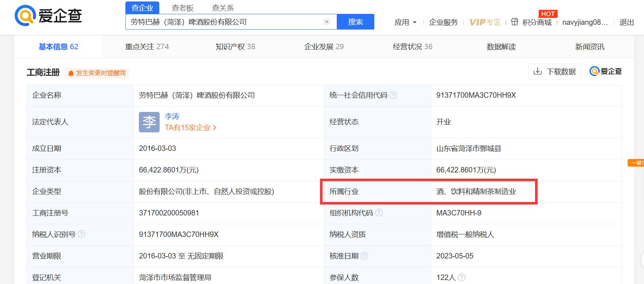The height and width of the screenshot is (284, 644).
Task: Click the help icon beside 核准日期
Action: [x=364, y=256]
